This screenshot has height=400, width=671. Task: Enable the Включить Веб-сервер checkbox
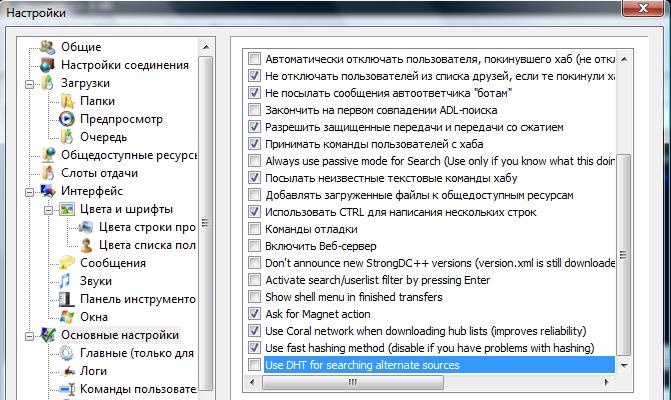254,246
